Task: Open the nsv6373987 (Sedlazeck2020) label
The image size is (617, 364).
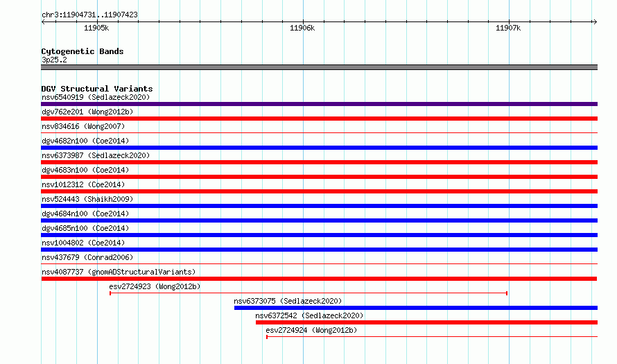Action: [x=96, y=155]
